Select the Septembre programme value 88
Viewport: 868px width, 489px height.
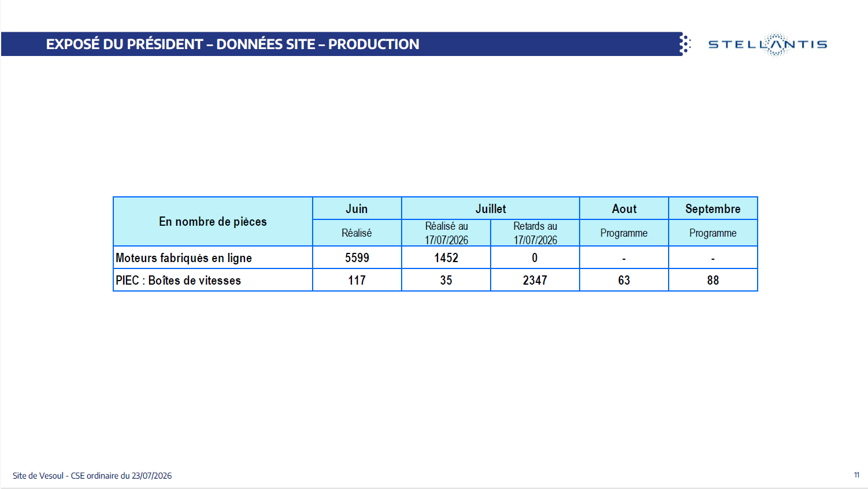[713, 280]
